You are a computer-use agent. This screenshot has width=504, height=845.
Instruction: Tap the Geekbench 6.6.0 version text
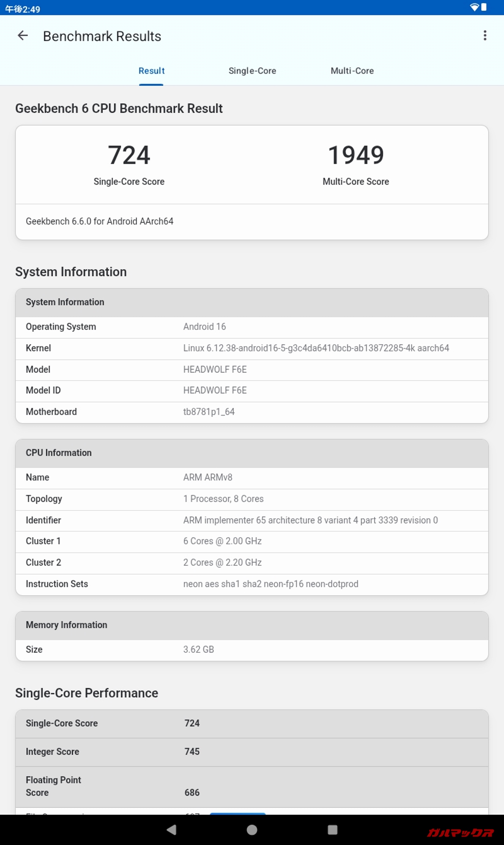100,221
